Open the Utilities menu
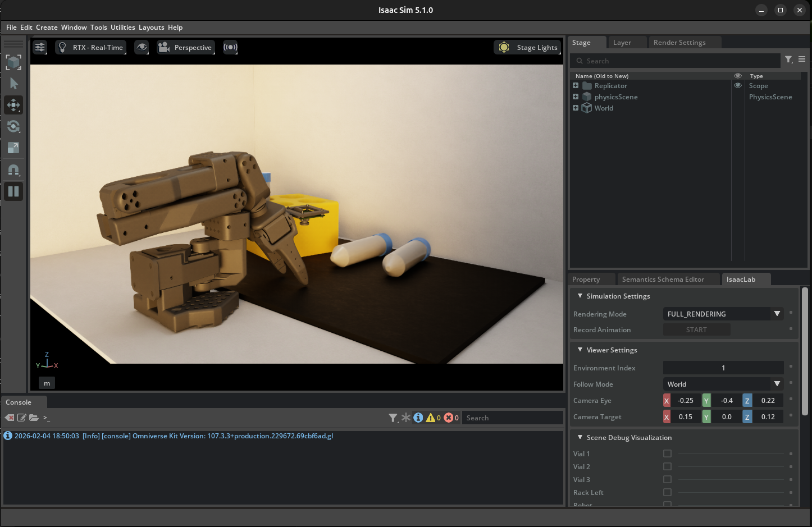 click(122, 28)
